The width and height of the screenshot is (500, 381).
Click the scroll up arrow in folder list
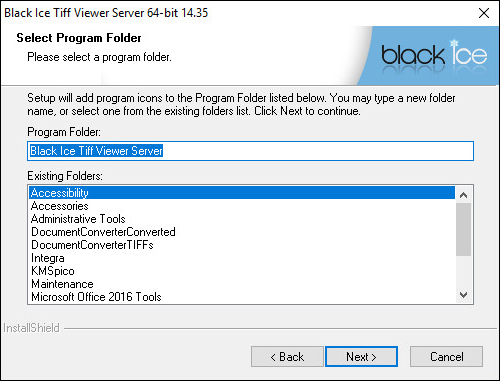pos(463,195)
